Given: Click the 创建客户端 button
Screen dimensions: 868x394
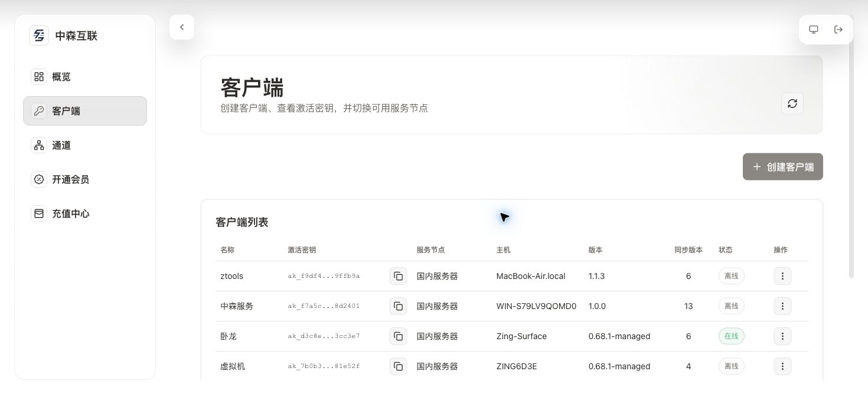Looking at the screenshot, I should 783,167.
